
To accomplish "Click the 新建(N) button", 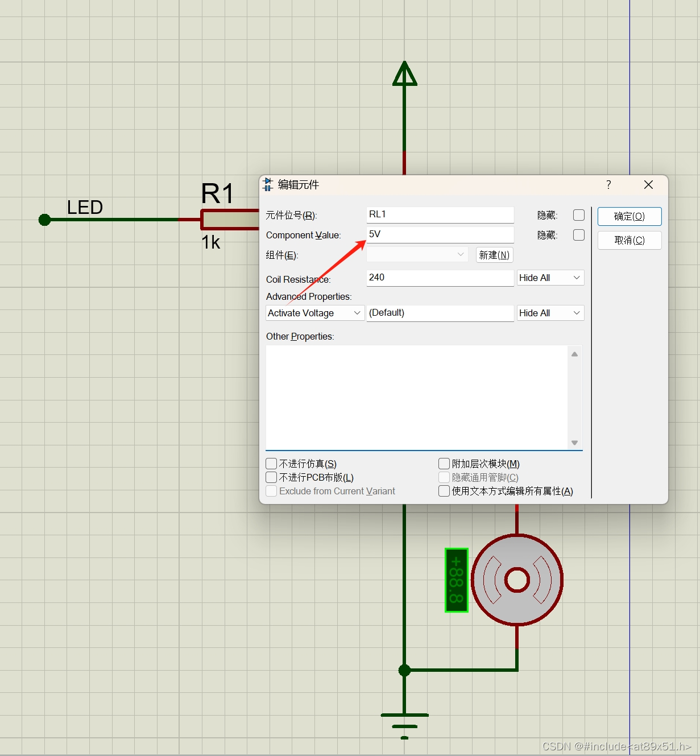I will [x=494, y=254].
